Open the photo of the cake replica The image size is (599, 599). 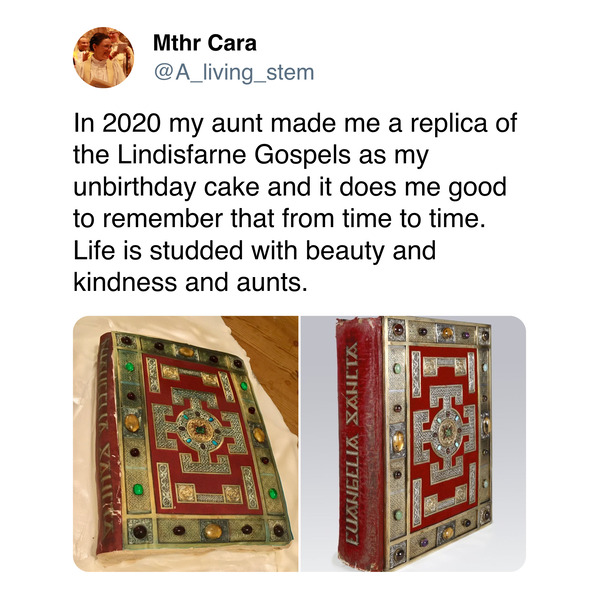pyautogui.click(x=185, y=444)
